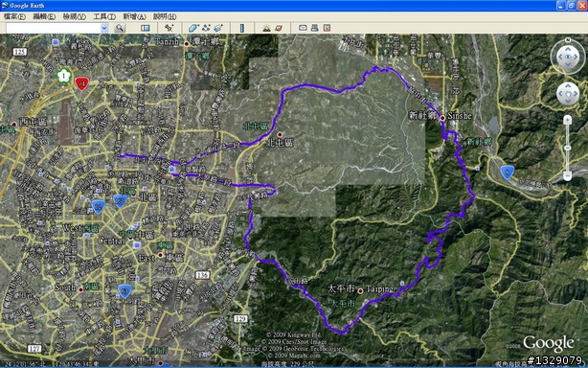
Task: Click the East district marker dot
Action: point(160,255)
